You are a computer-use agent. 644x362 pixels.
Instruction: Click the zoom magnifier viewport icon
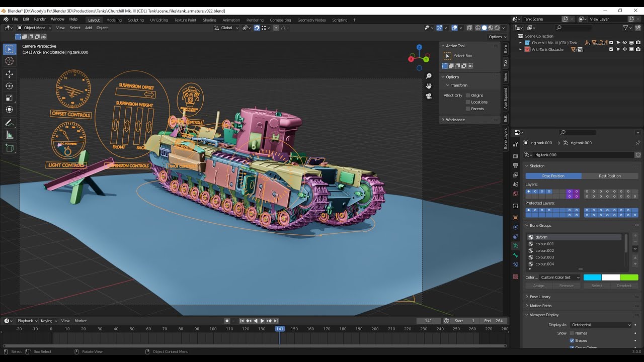[429, 76]
